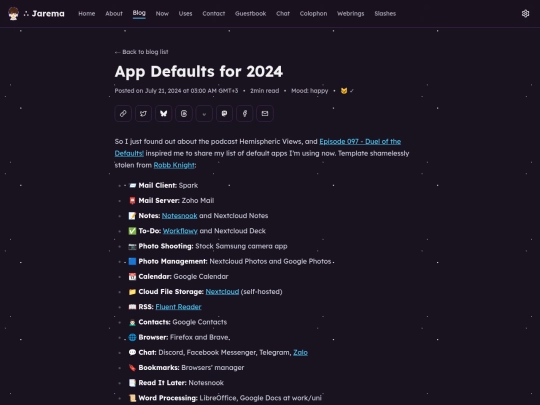
Task: Share the post on Mastodon
Action: point(225,113)
